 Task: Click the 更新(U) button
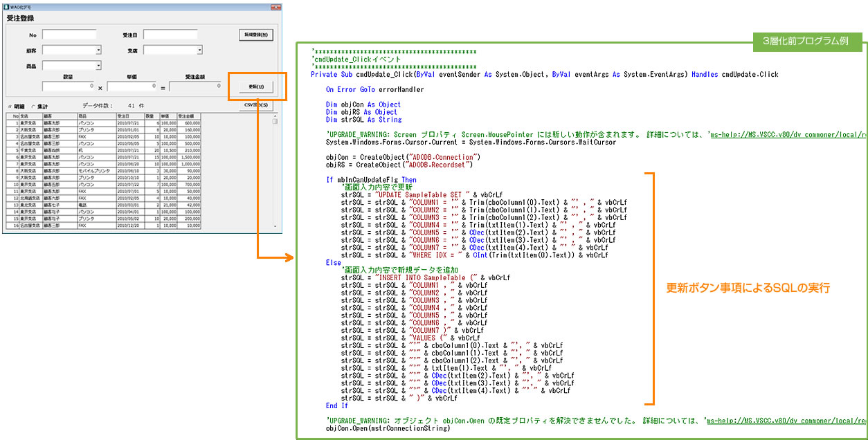click(256, 86)
